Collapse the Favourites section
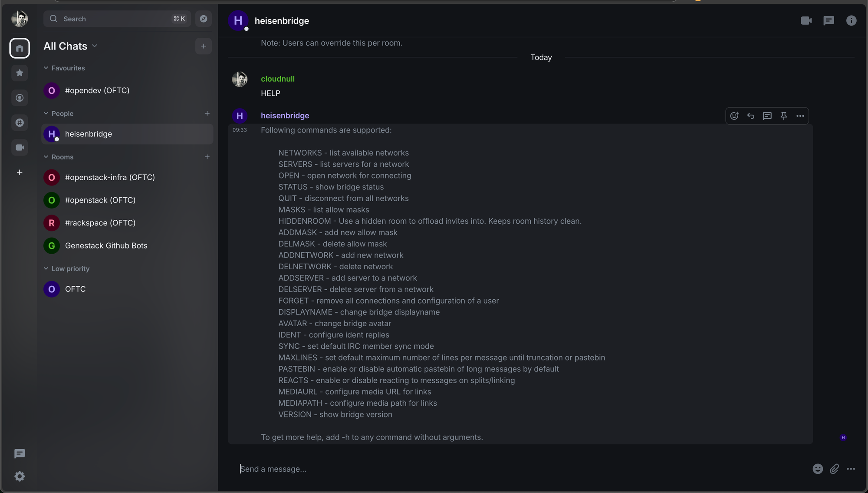Image resolution: width=868 pixels, height=493 pixels. [46, 68]
